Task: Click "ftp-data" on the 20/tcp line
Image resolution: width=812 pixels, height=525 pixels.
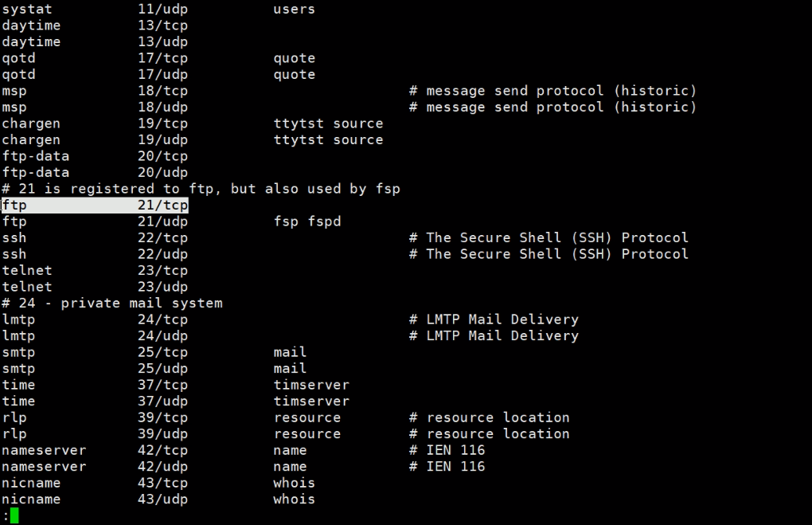Action: click(35, 156)
